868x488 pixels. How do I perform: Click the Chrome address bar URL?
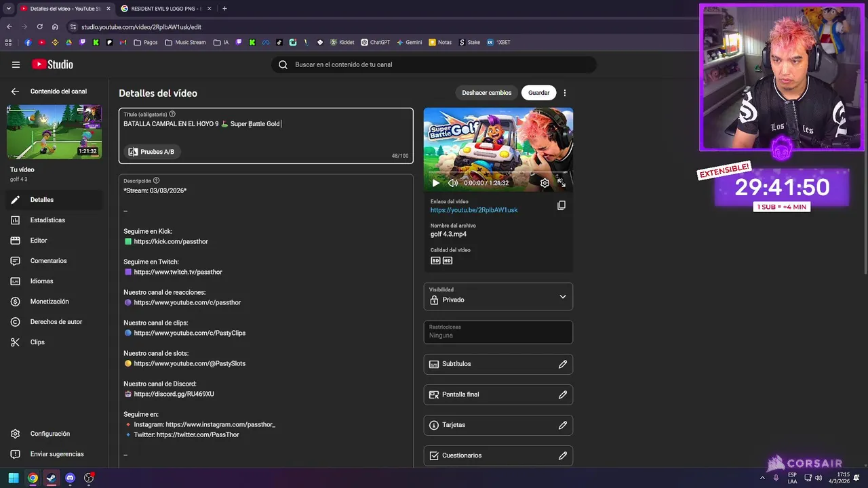(x=141, y=27)
